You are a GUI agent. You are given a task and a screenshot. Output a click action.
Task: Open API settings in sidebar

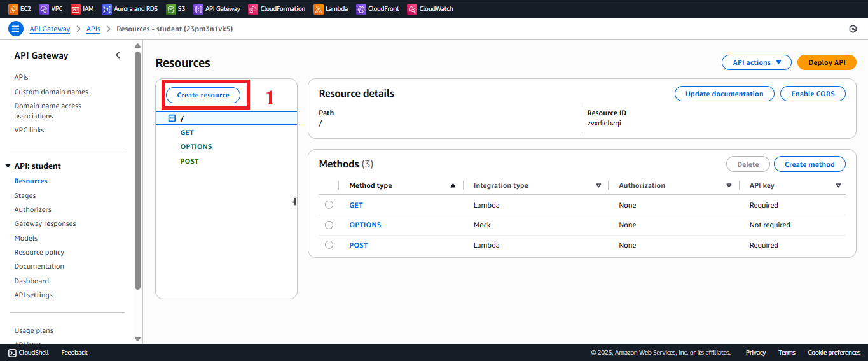[x=34, y=295]
